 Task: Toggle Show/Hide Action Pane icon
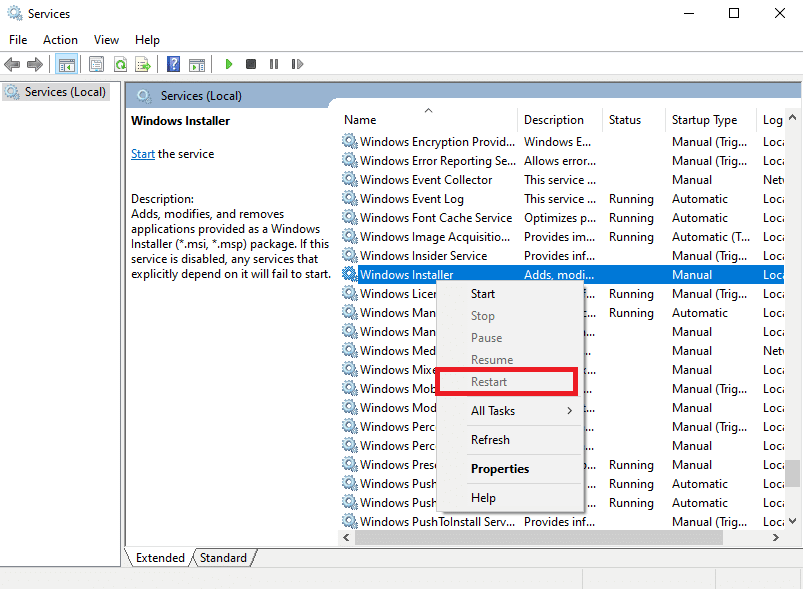tap(197, 65)
